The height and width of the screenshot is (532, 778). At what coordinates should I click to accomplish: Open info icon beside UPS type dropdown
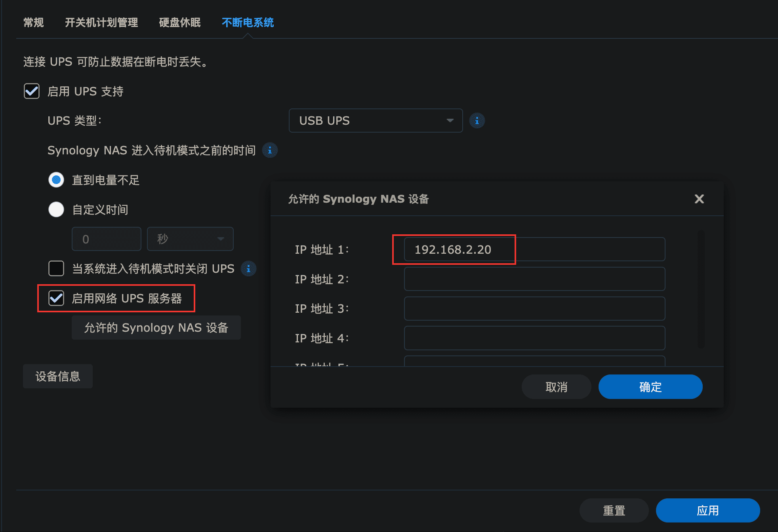point(477,120)
